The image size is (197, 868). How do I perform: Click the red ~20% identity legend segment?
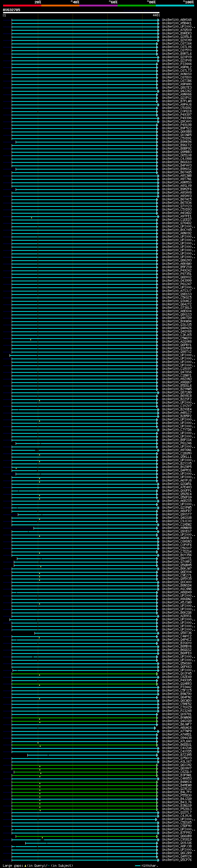pos(22,6)
